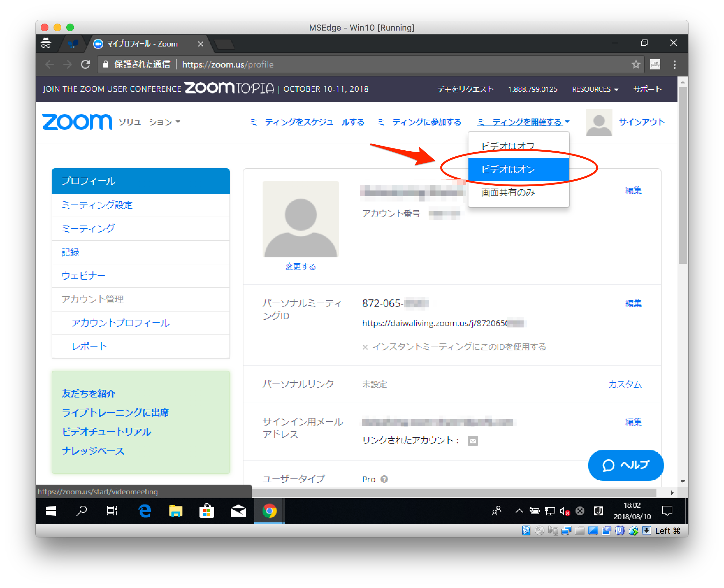This screenshot has width=724, height=588.
Task: Bookmark the page with the star icon
Action: pyautogui.click(x=636, y=64)
